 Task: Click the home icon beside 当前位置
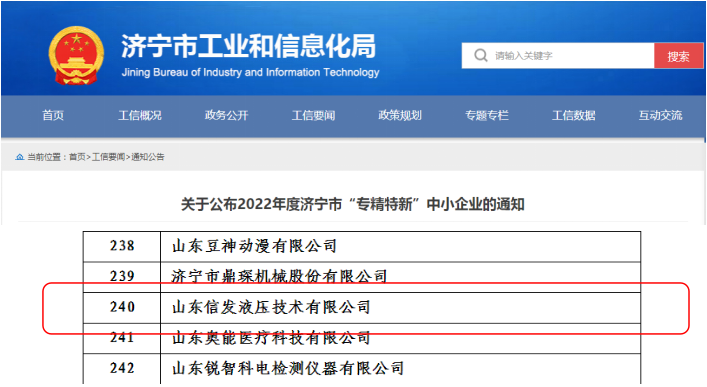(x=19, y=157)
